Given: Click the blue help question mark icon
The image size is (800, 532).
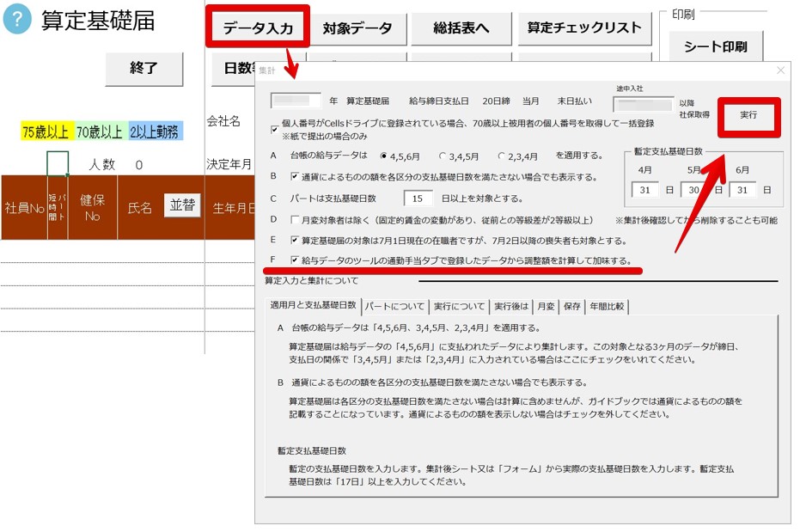Looking at the screenshot, I should coord(17,20).
